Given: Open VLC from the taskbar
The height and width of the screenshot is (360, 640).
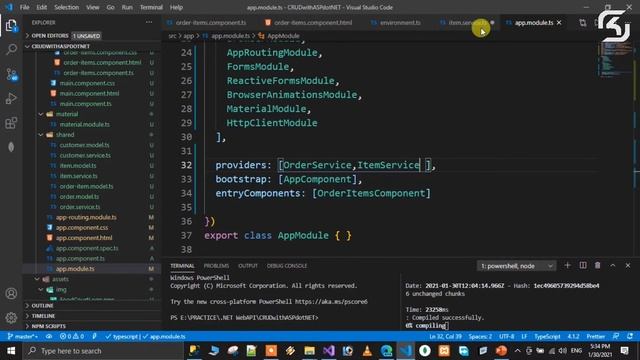Looking at the screenshot, I should (x=367, y=351).
